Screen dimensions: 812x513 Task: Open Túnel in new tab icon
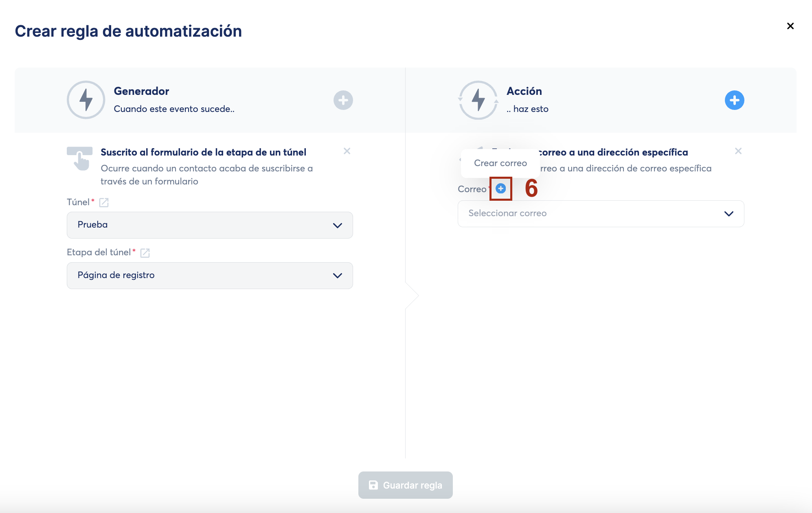click(x=104, y=202)
